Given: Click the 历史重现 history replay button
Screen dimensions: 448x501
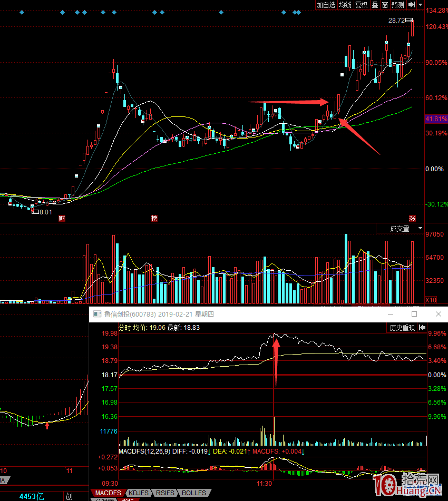Looking at the screenshot, I should [402, 328].
